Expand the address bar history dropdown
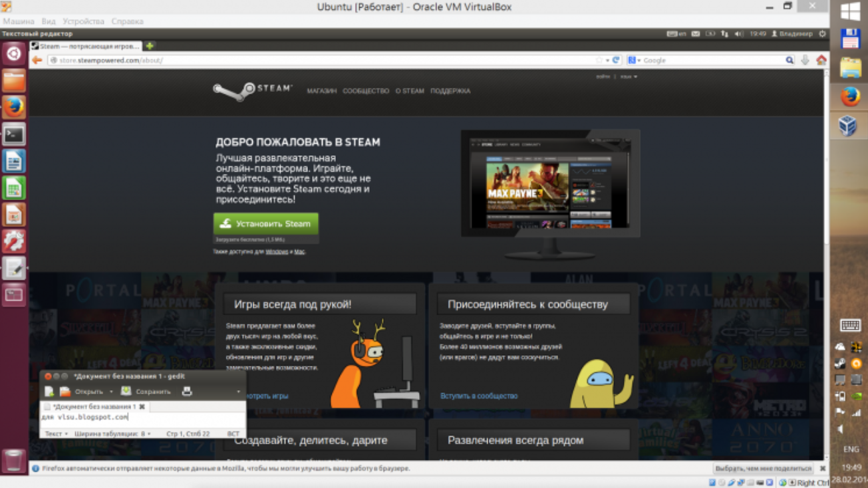The height and width of the screenshot is (488, 868). coord(607,60)
